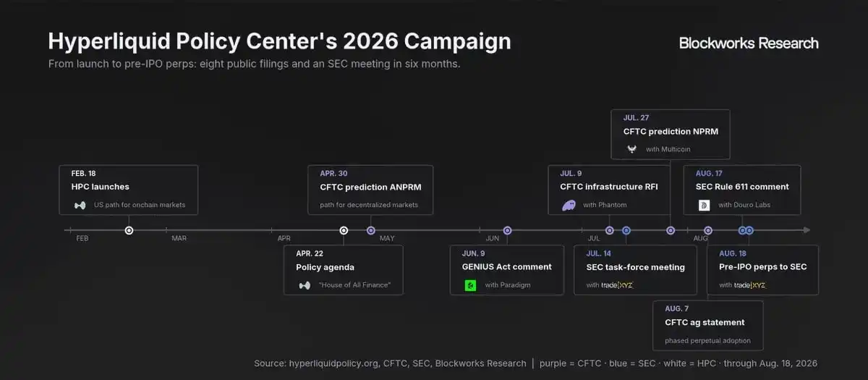The width and height of the screenshot is (868, 380).
Task: Click the HPC logo in the Policy agenda card
Action: pos(305,285)
